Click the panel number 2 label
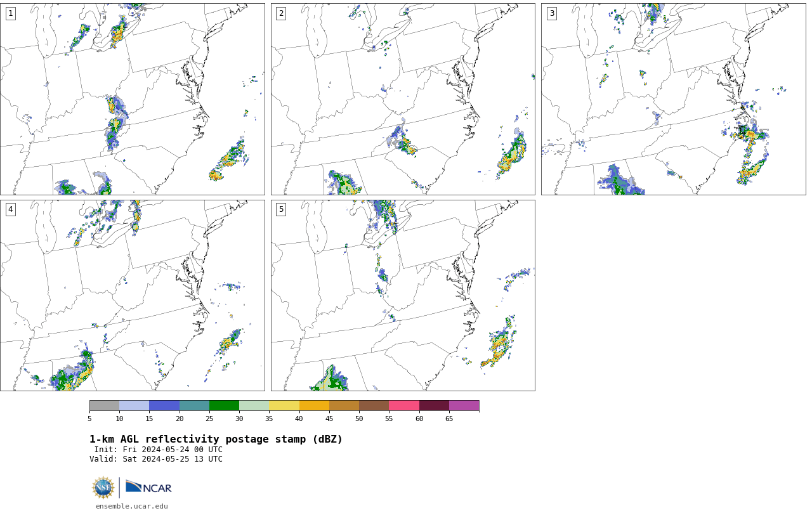This screenshot has width=812, height=513. [281, 13]
